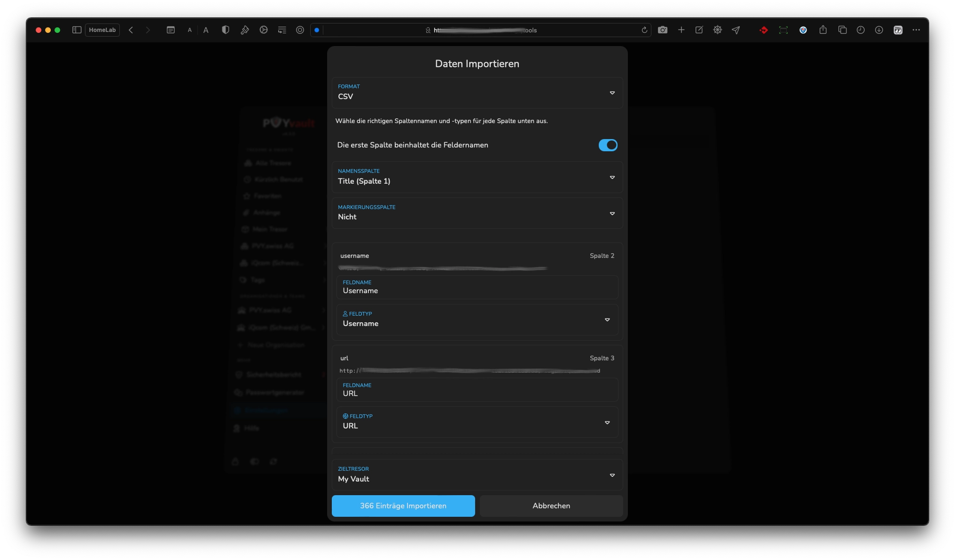Screen dimensions: 955x560
Task: Show downloads with down-arrow icon
Action: pyautogui.click(x=879, y=30)
